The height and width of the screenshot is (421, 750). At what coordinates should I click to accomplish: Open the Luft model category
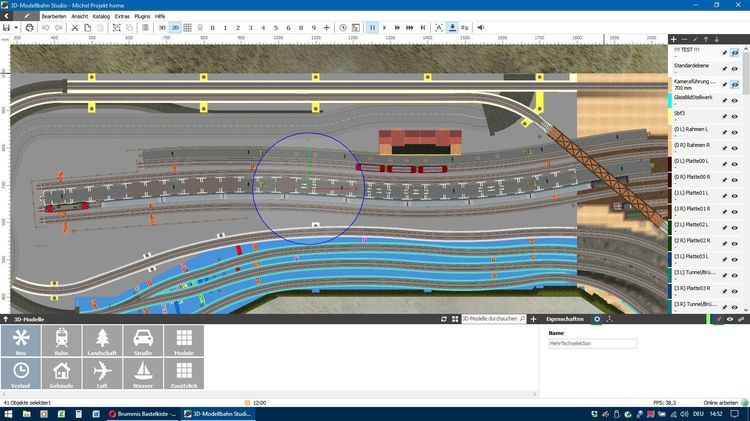tap(102, 373)
